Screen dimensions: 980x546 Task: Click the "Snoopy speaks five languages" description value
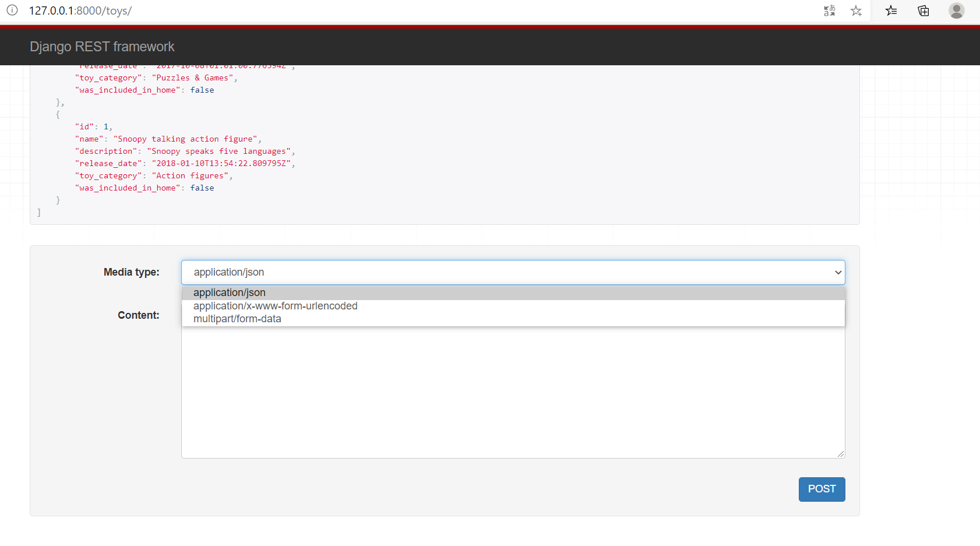pyautogui.click(x=218, y=151)
